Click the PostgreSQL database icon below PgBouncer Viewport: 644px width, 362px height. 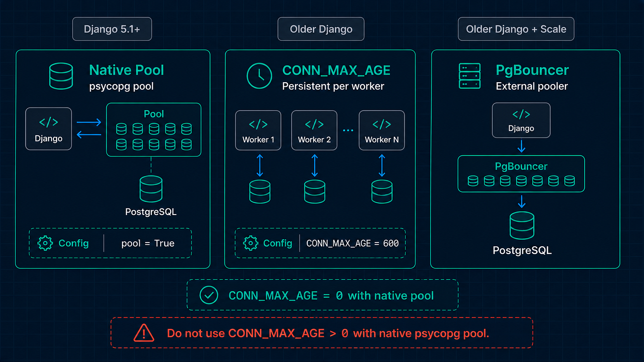tap(522, 226)
